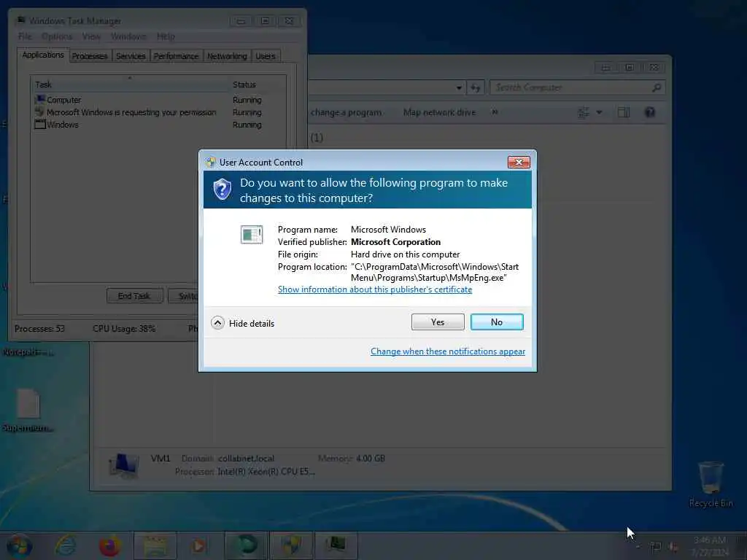Viewport: 747px width, 560px height.
Task: Open Windows menu in Task Manager
Action: click(128, 36)
